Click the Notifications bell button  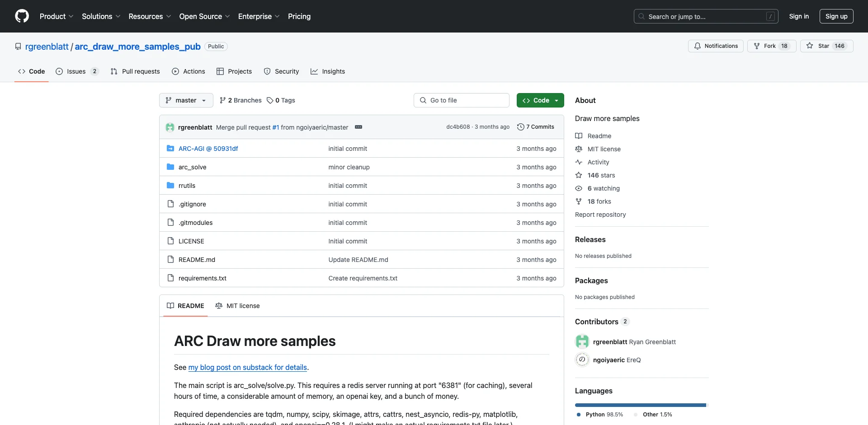[716, 46]
